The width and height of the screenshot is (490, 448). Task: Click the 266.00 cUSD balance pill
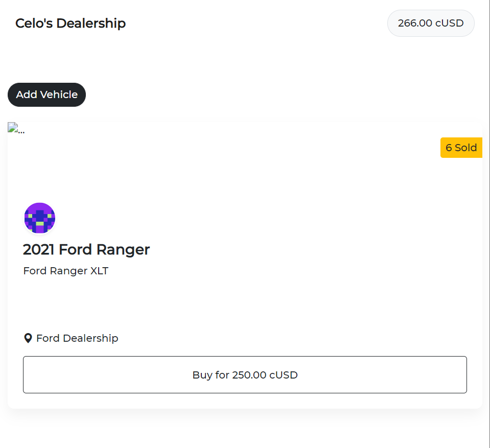431,23
